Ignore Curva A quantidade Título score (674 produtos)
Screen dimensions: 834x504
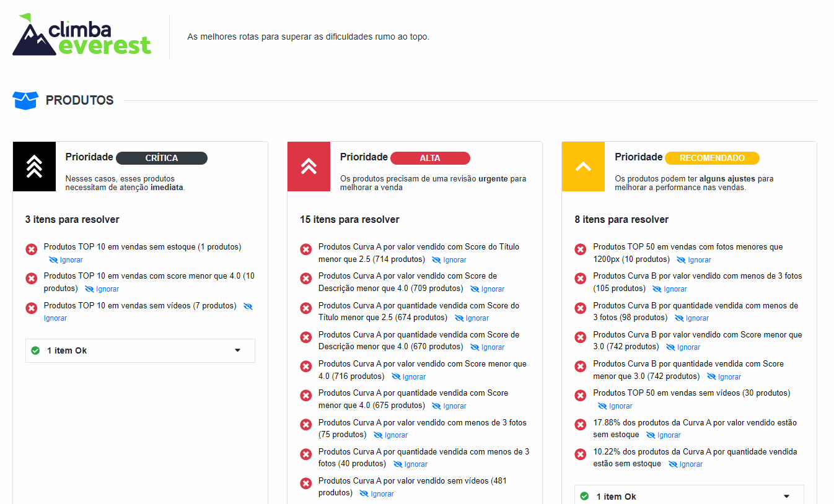(x=472, y=318)
